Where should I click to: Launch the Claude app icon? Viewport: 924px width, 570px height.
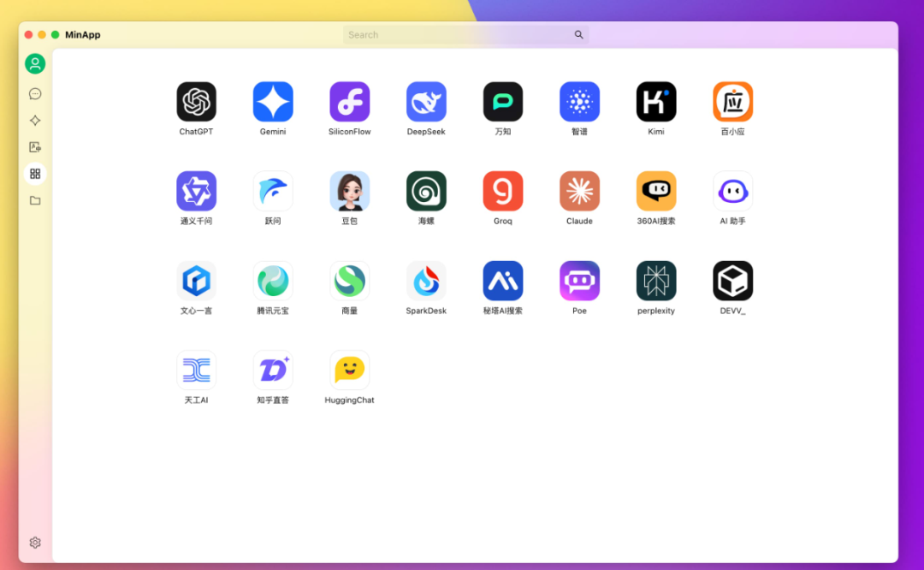tap(579, 191)
